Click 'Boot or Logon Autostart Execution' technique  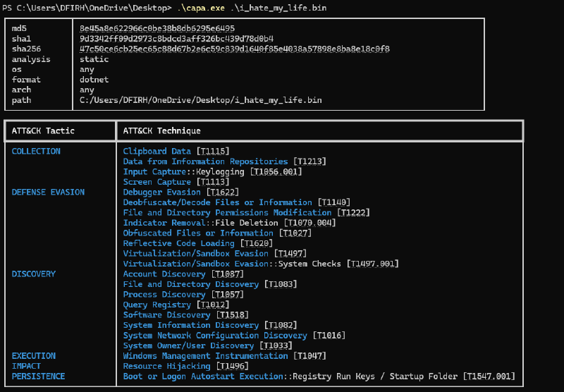pyautogui.click(x=203, y=376)
